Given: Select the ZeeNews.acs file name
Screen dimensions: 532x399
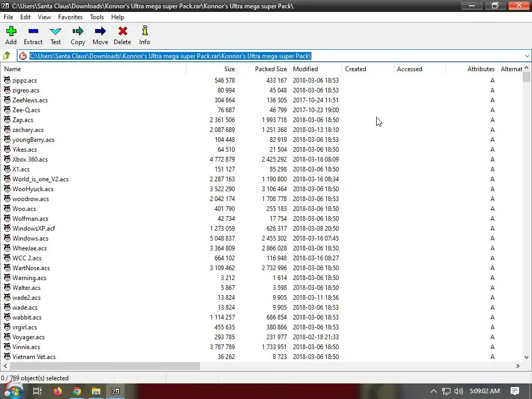Looking at the screenshot, I should pyautogui.click(x=30, y=100).
